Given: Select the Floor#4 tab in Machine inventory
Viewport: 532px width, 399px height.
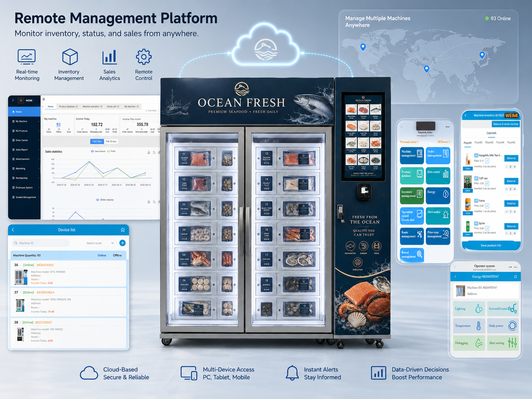Looking at the screenshot, I should tap(500, 142).
